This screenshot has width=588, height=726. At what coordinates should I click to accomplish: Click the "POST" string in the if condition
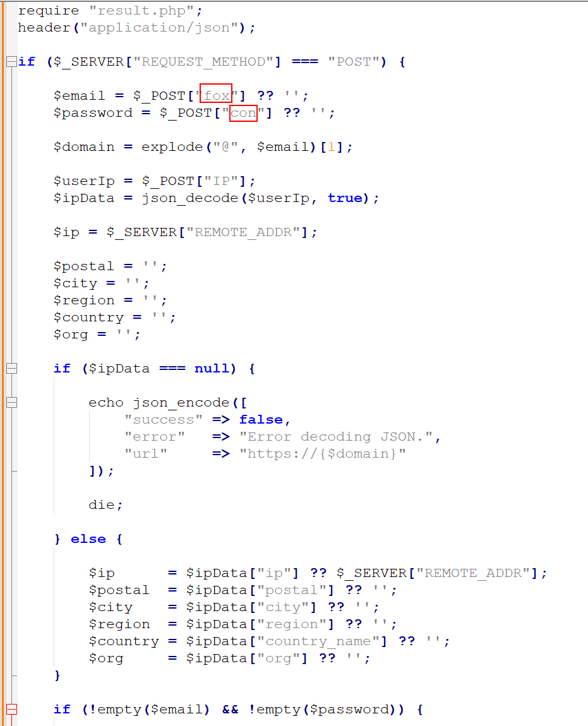353,62
